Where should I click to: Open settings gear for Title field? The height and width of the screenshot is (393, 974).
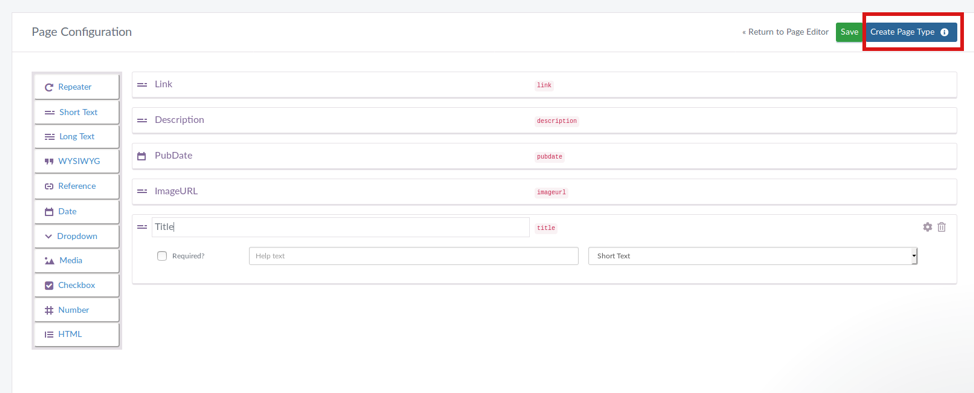point(927,227)
